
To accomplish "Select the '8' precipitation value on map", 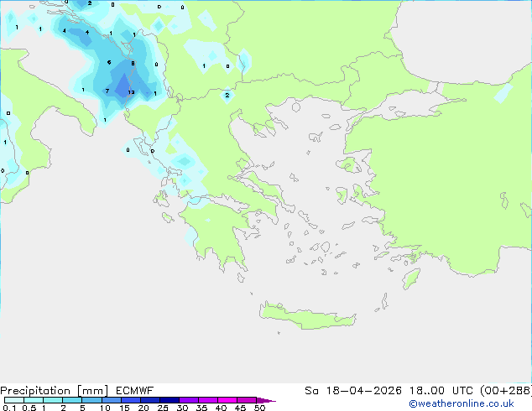I will pyautogui.click(x=133, y=64).
